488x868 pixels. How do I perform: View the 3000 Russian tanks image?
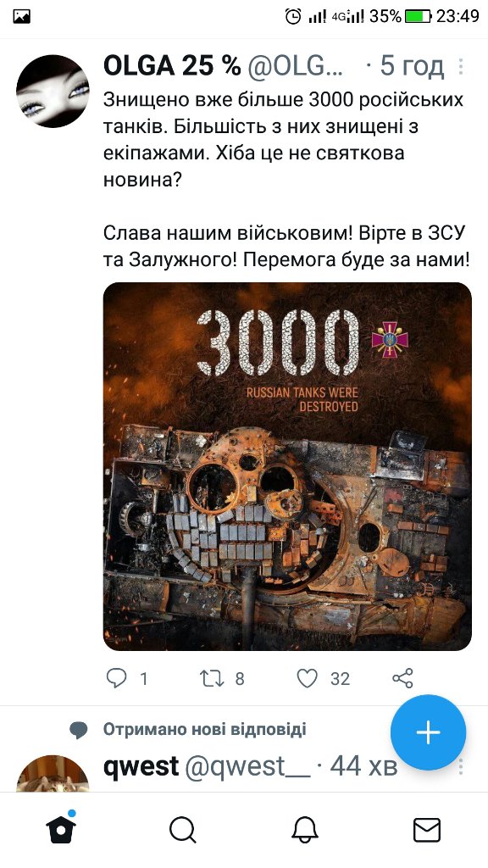click(x=287, y=466)
